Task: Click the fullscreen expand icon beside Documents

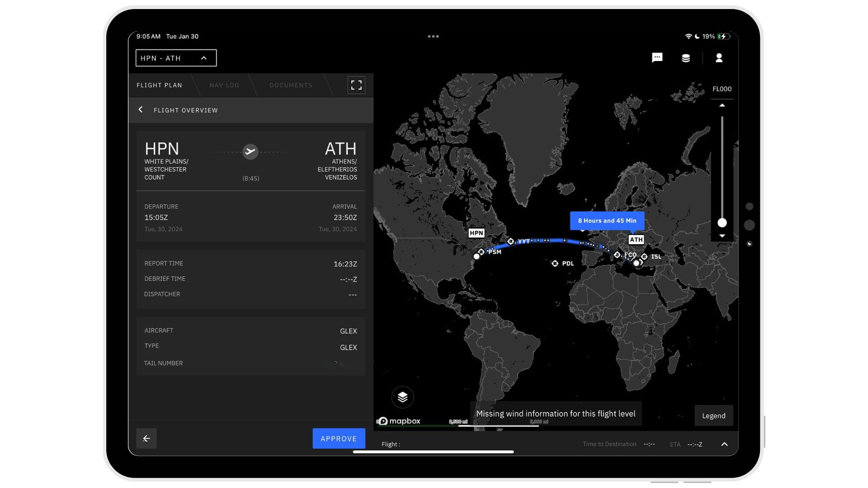Action: click(x=356, y=84)
